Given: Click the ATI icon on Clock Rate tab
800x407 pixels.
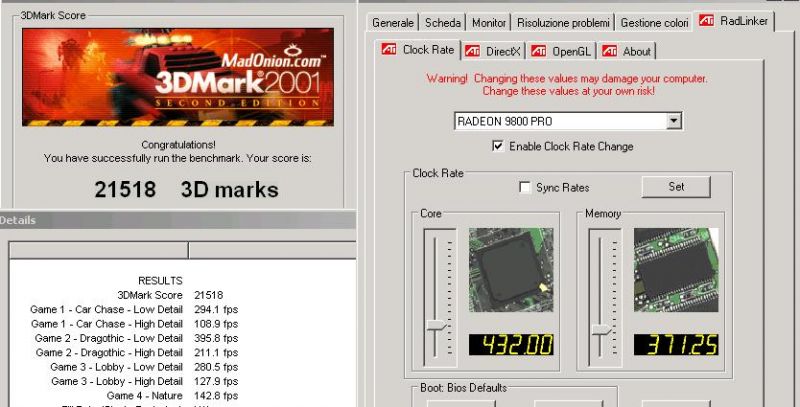Looking at the screenshot, I should [389, 49].
